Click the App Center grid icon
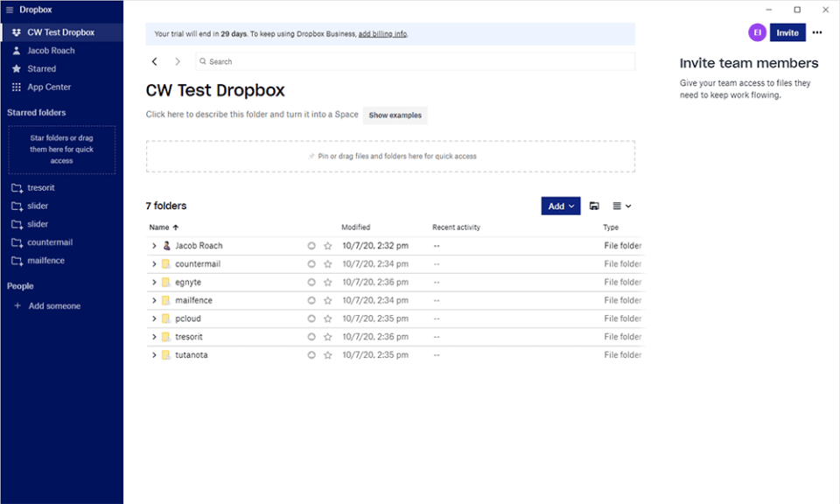The width and height of the screenshot is (840, 504). click(17, 87)
